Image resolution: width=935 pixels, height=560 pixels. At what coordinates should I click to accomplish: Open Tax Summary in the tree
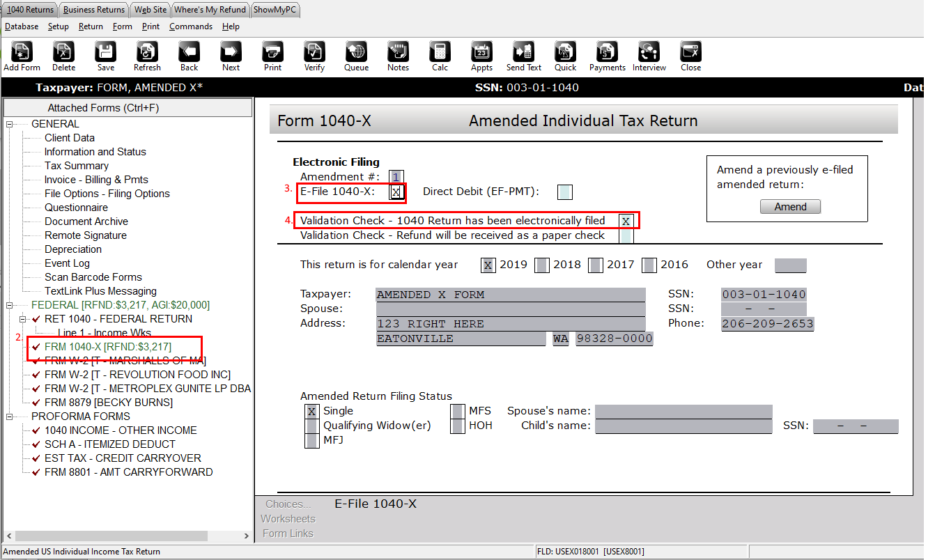[77, 166]
